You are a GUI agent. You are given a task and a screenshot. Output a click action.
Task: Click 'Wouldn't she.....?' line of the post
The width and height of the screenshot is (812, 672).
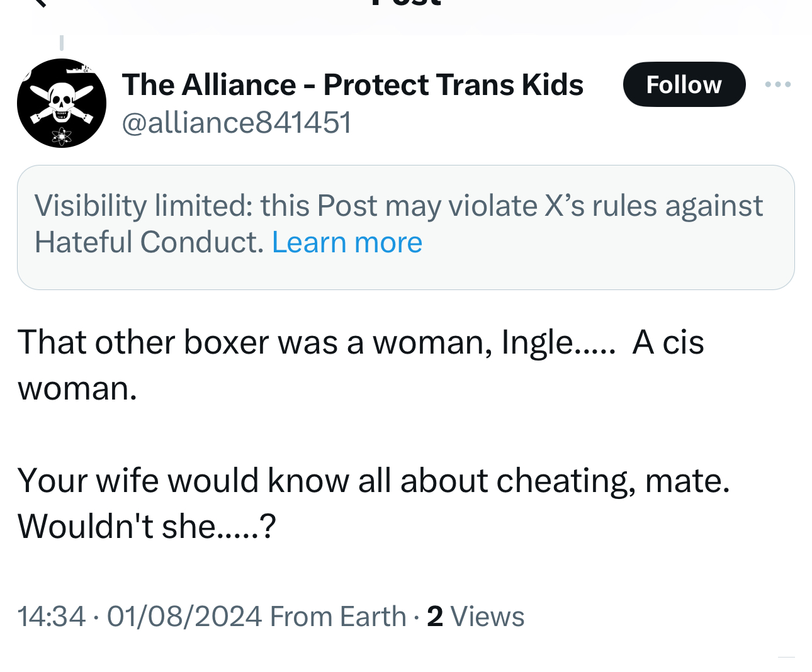pos(147,526)
